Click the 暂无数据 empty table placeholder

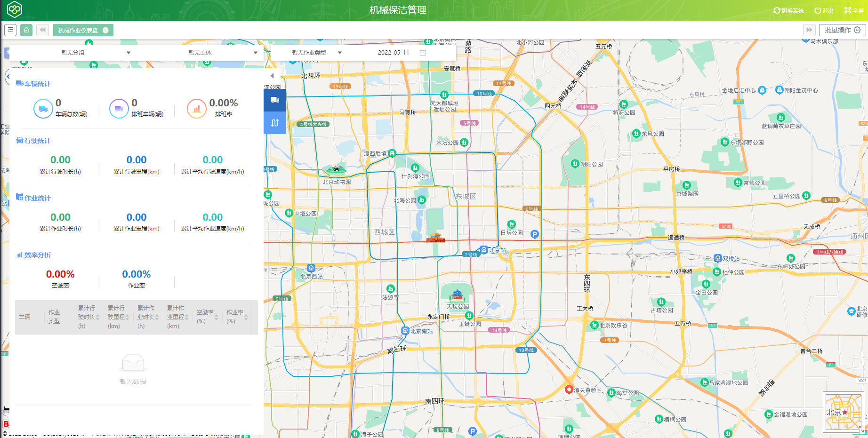click(133, 369)
